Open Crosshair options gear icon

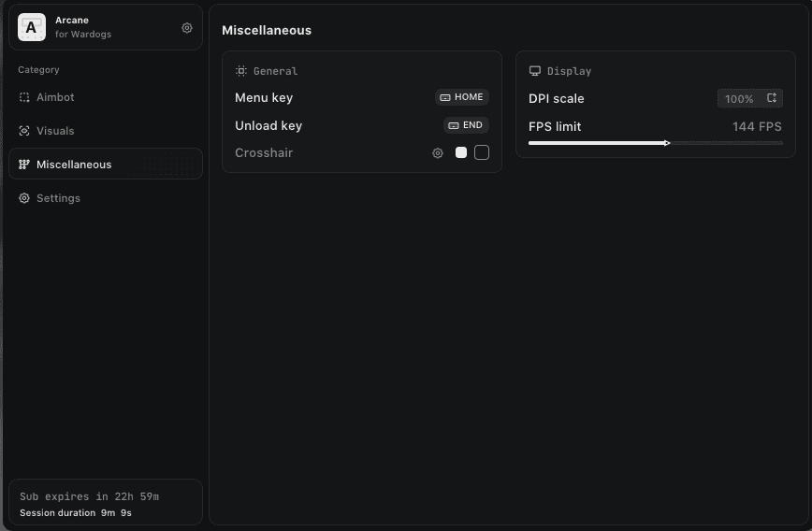coord(438,153)
